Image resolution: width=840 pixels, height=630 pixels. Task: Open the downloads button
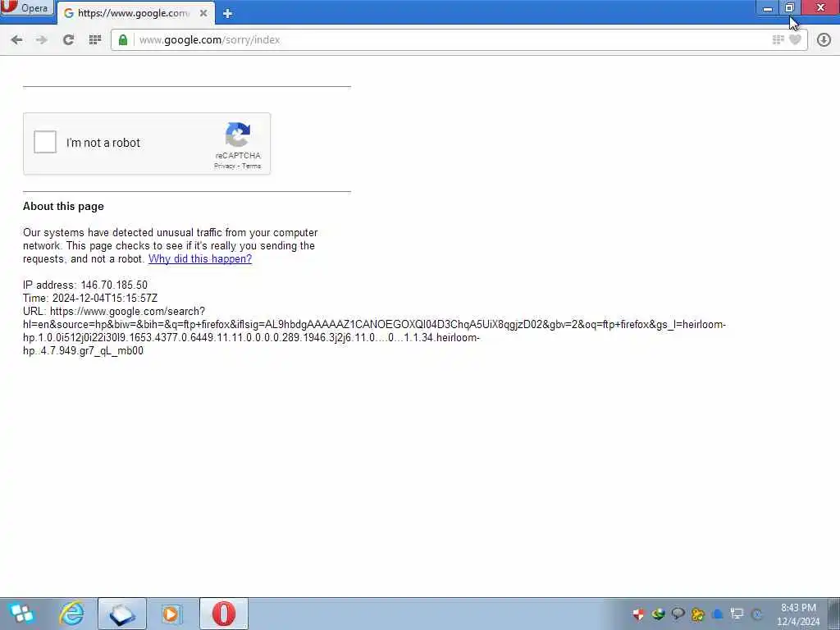click(x=824, y=39)
